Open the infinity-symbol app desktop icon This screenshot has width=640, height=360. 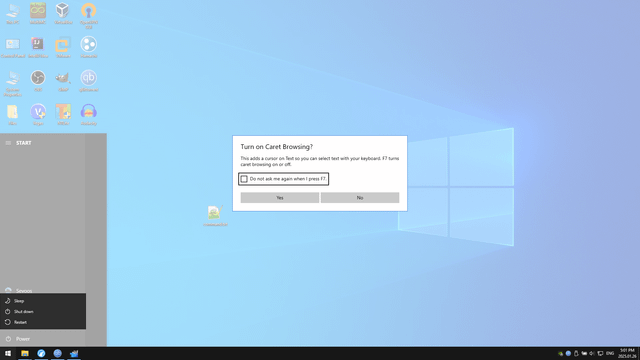tap(38, 13)
